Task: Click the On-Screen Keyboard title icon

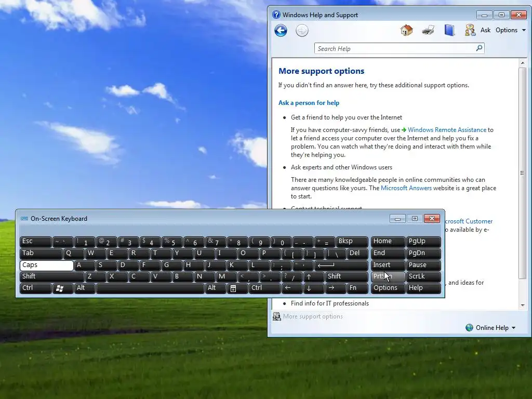Action: pyautogui.click(x=24, y=219)
